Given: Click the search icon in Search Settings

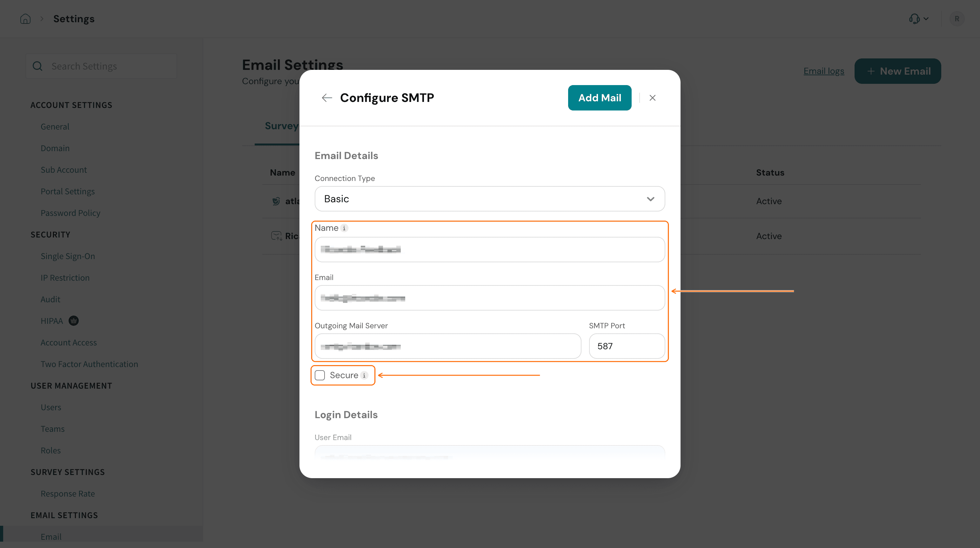Looking at the screenshot, I should [x=37, y=66].
